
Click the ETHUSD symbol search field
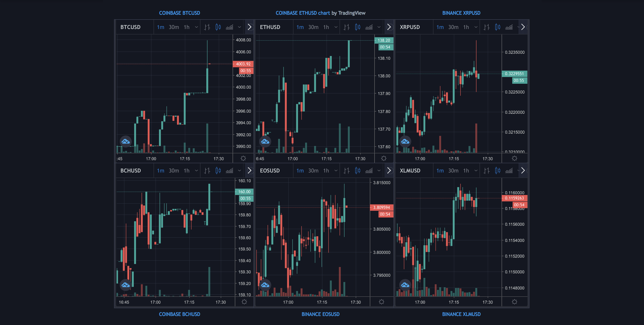coord(274,27)
